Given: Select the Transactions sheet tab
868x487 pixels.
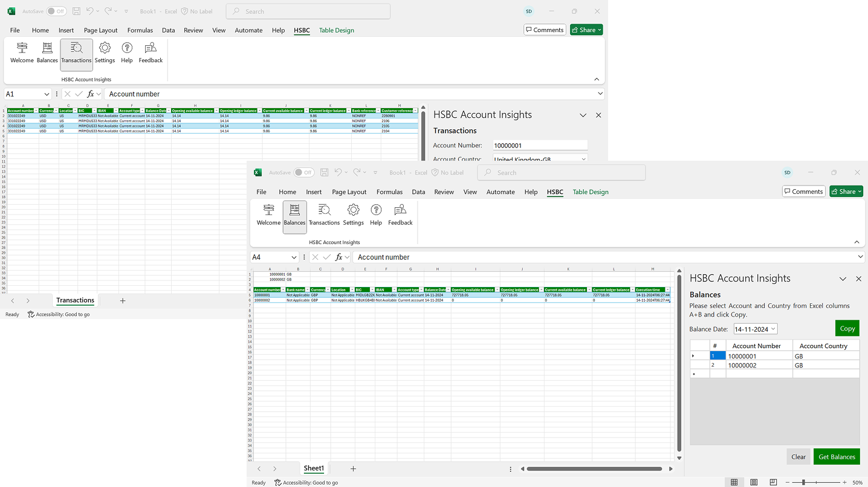Looking at the screenshot, I should (76, 300).
